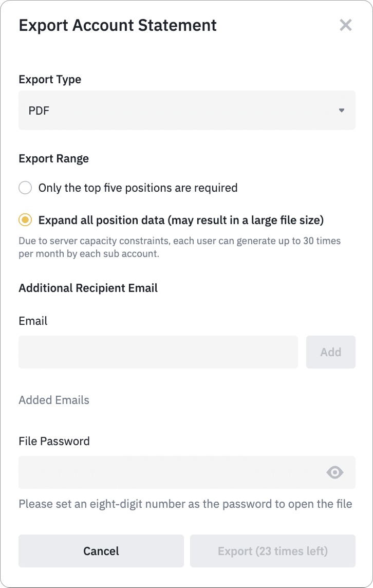Click the Added Emails label

pyautogui.click(x=54, y=400)
